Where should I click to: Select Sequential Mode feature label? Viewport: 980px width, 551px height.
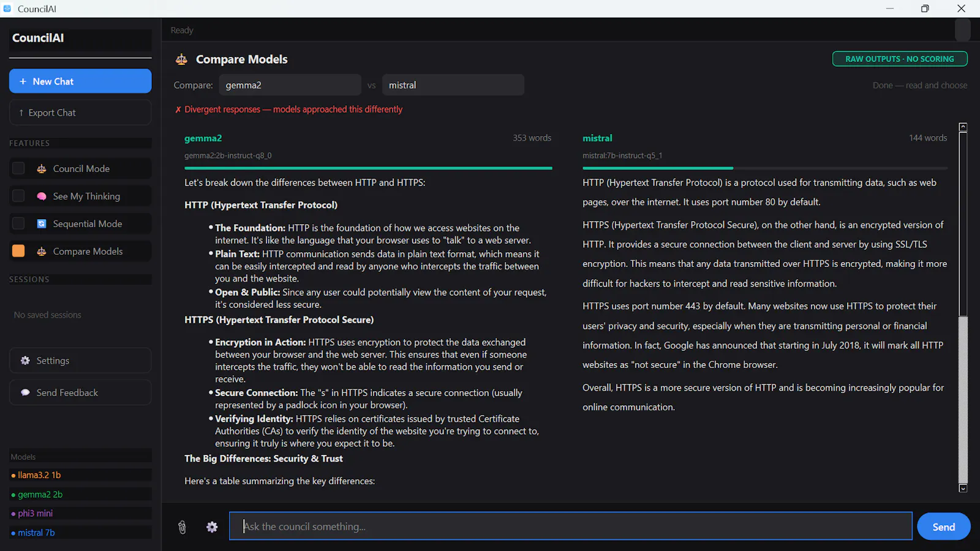pyautogui.click(x=88, y=224)
